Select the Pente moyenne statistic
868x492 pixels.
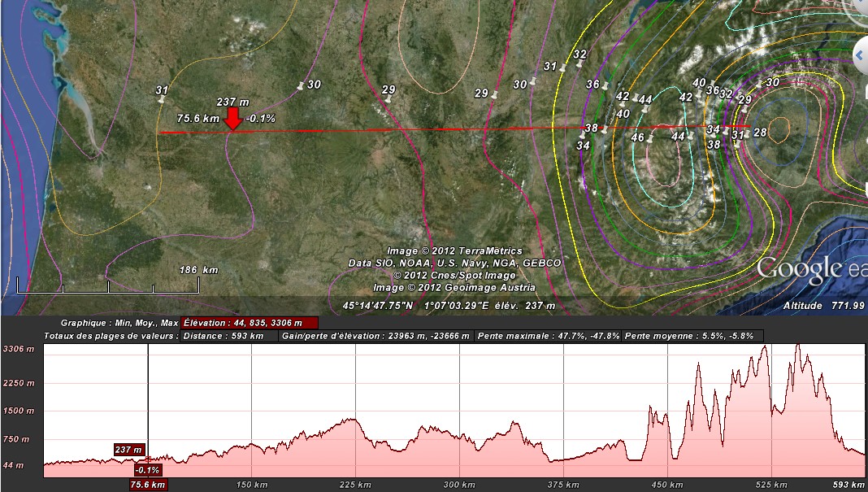click(693, 336)
